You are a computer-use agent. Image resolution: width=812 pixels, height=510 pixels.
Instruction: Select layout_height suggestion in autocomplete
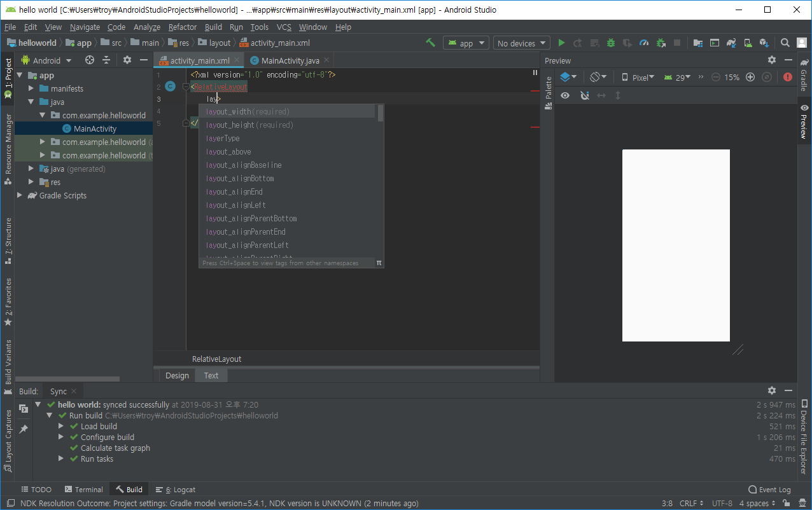click(x=287, y=125)
